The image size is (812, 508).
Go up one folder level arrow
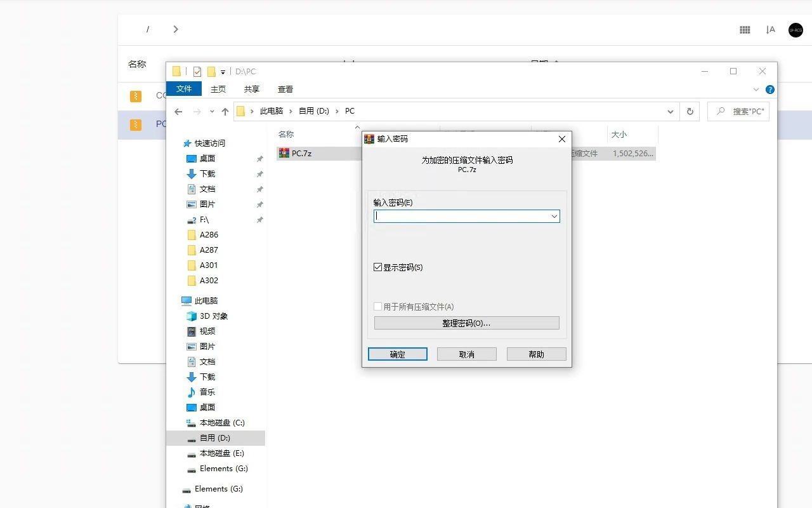225,112
